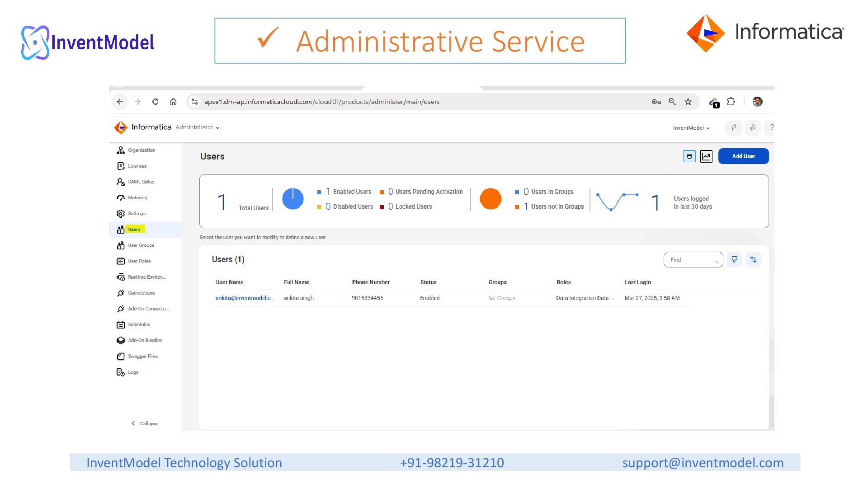Open User Groups in sidebar
This screenshot has height=488, width=868.
pyautogui.click(x=145, y=245)
